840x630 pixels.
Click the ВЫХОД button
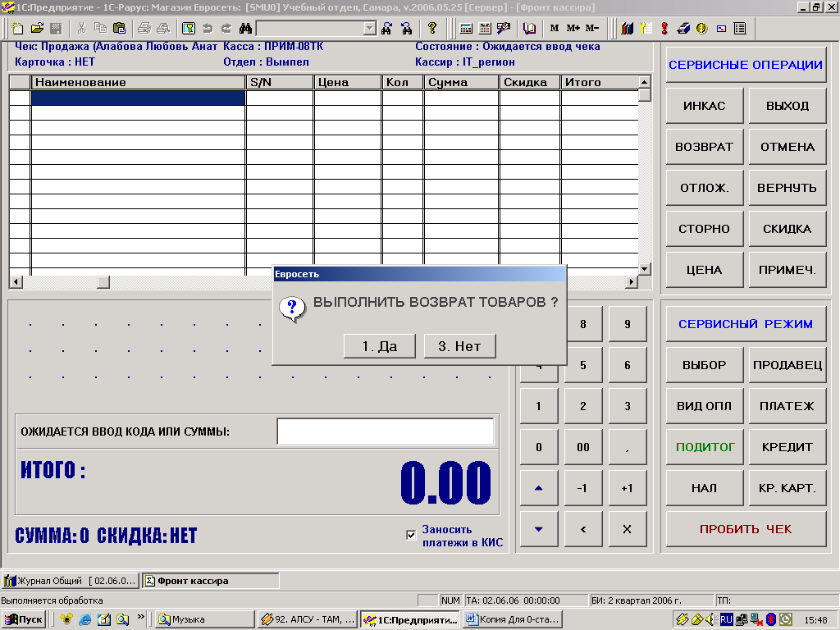pos(787,106)
